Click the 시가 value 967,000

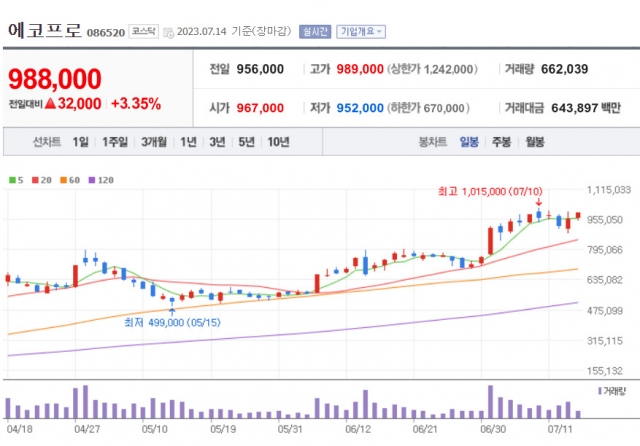(x=260, y=108)
